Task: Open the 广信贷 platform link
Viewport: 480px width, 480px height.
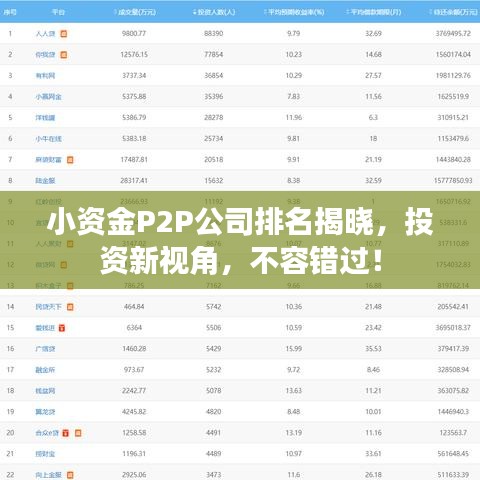Action: (x=45, y=349)
